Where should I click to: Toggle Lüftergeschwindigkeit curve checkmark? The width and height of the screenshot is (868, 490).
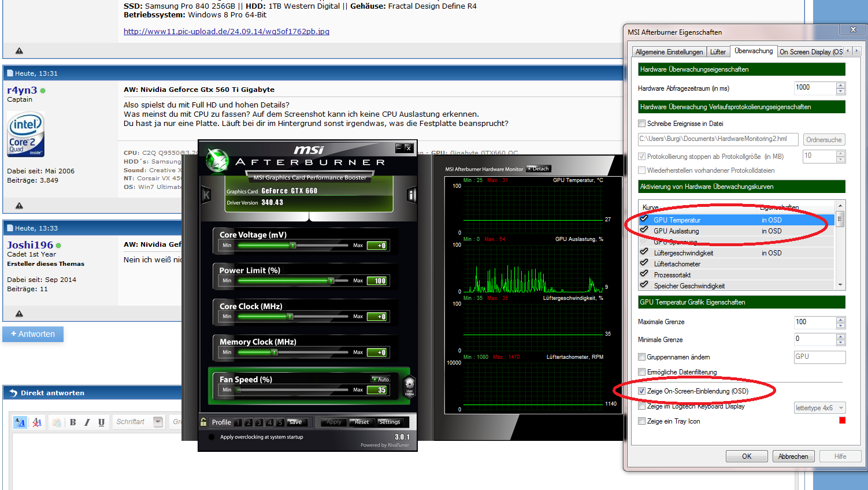644,252
